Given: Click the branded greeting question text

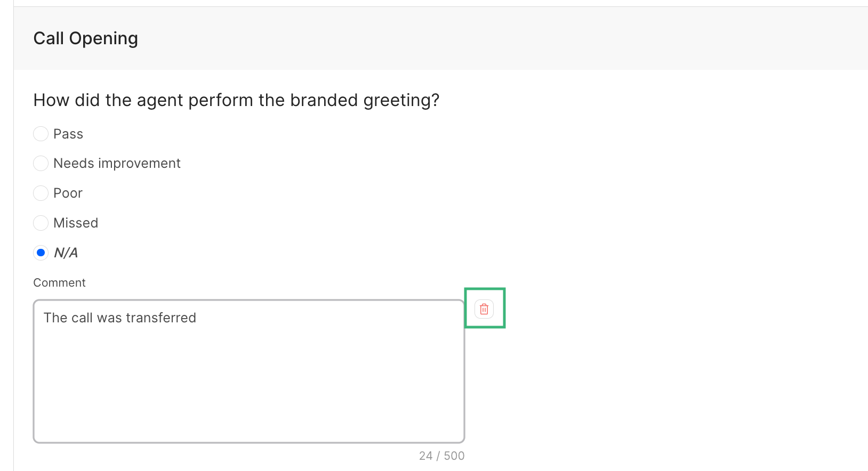Looking at the screenshot, I should (236, 100).
